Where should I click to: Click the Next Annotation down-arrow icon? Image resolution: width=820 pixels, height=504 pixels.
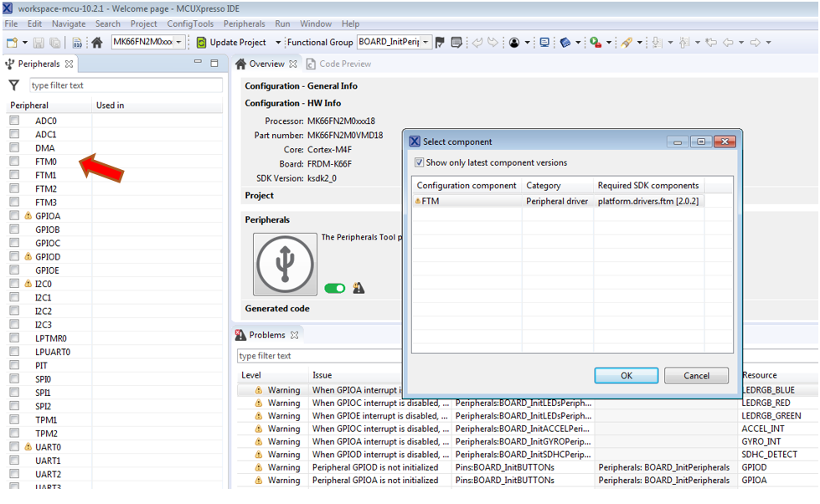tap(658, 43)
